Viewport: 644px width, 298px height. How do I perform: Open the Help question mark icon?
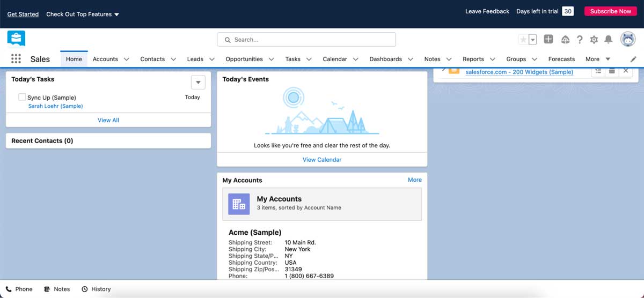tap(580, 40)
